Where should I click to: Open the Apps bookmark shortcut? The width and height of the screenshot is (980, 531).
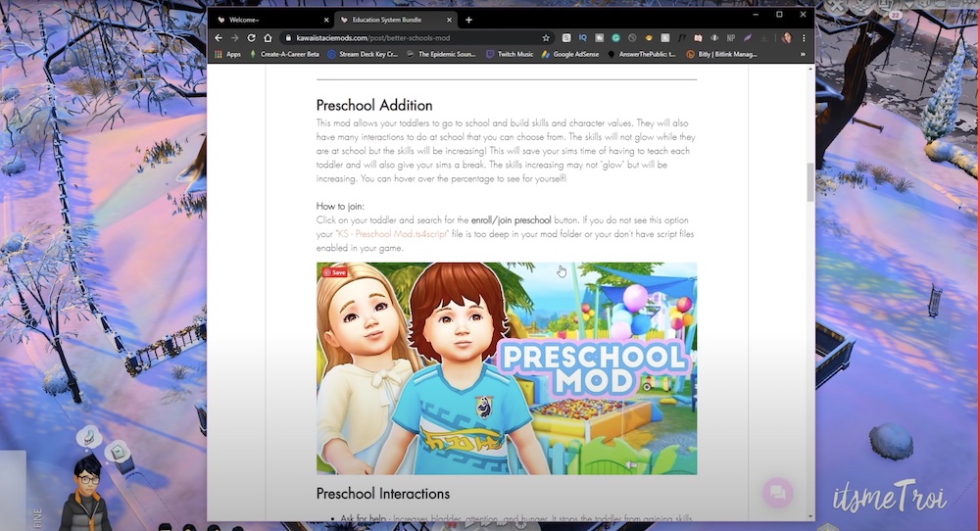coord(228,54)
